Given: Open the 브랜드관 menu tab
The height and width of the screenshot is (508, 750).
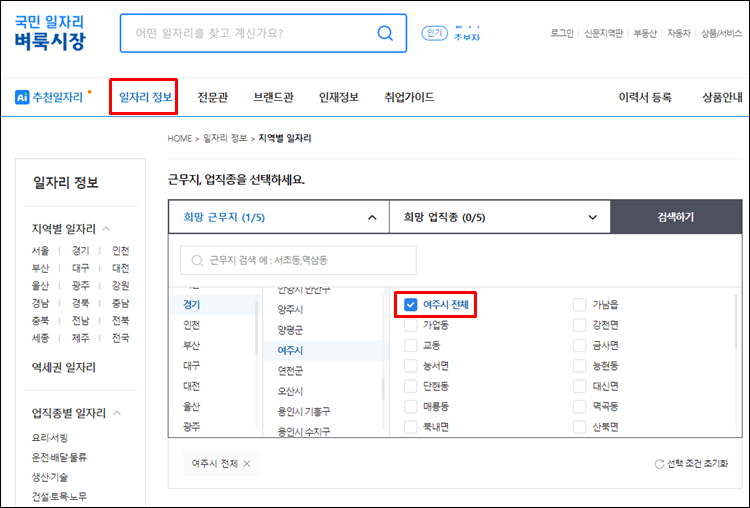Looking at the screenshot, I should point(273,98).
